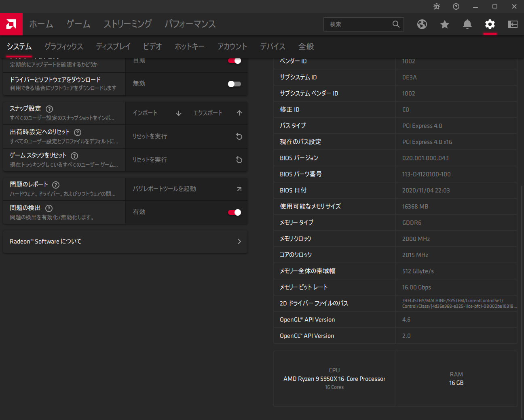The image size is (524, 420).
Task: Open settings gear icon
Action: [490, 24]
